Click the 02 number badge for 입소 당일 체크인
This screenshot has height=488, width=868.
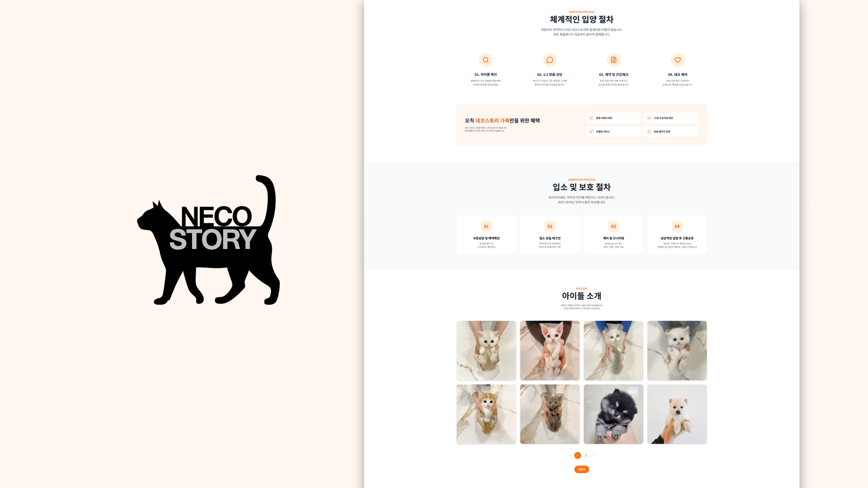550,226
